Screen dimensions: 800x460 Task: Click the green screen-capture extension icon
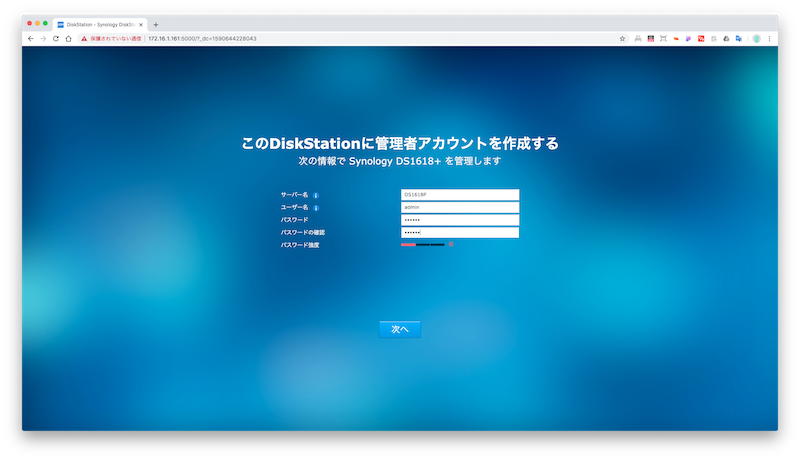(x=663, y=38)
